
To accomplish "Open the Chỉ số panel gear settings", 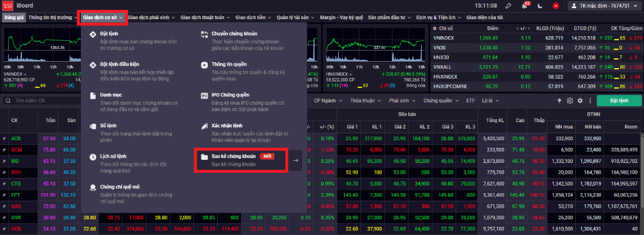I will tap(435, 29).
